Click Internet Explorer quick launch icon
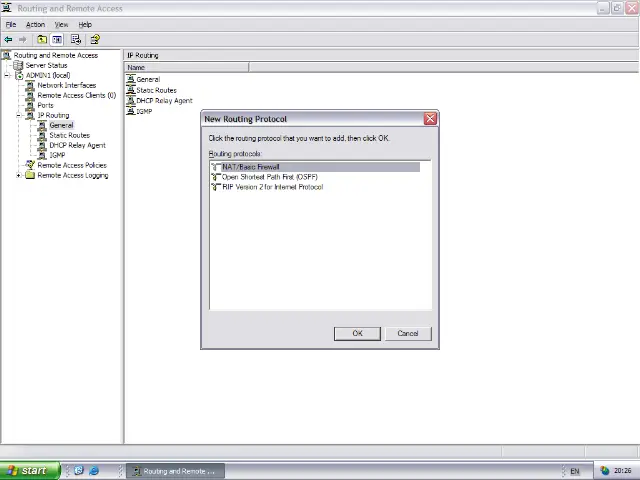The image size is (640, 480). point(94,471)
